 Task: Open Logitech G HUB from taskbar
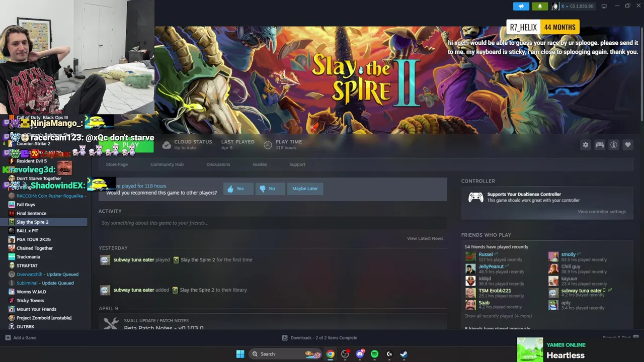pyautogui.click(x=389, y=354)
